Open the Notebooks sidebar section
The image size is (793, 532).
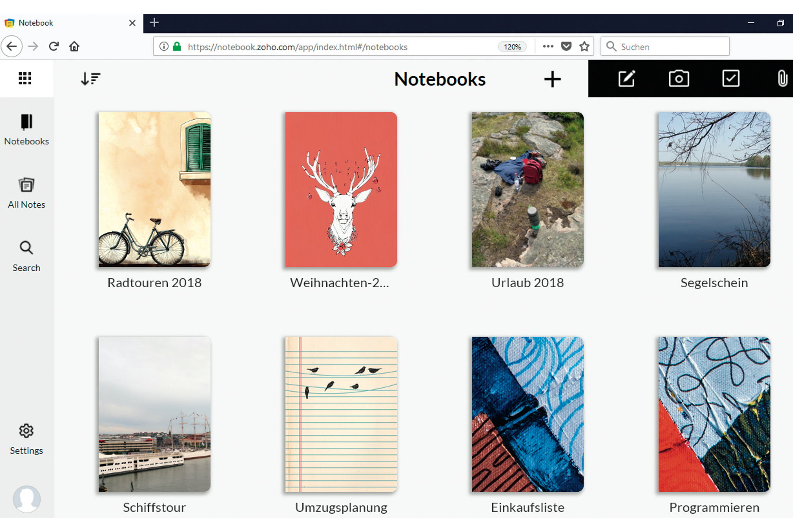[26, 130]
